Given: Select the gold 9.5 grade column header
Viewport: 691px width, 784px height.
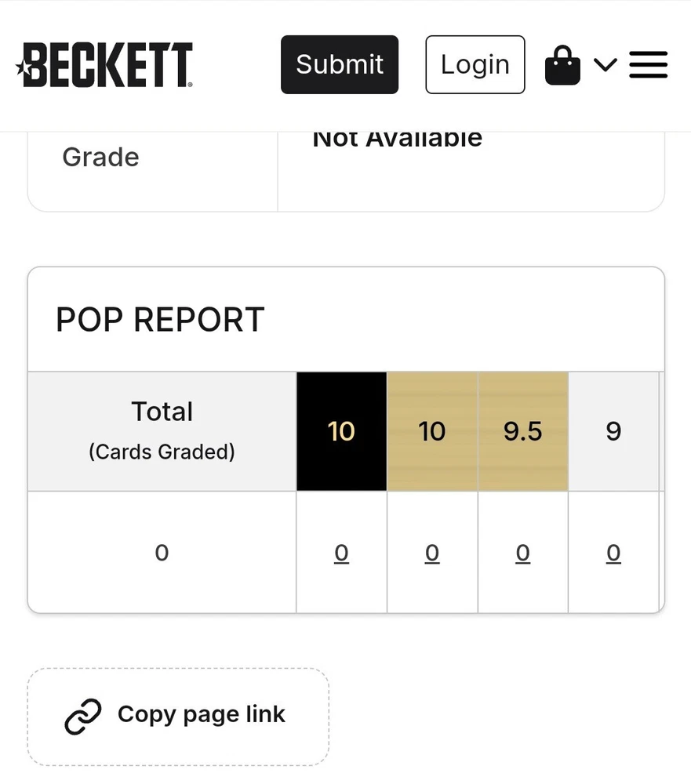Looking at the screenshot, I should 522,431.
